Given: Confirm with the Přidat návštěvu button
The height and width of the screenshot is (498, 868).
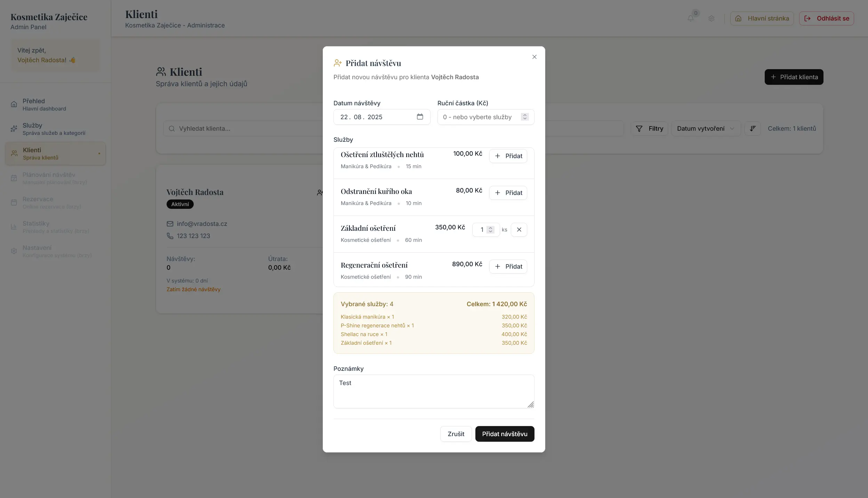Looking at the screenshot, I should [505, 434].
